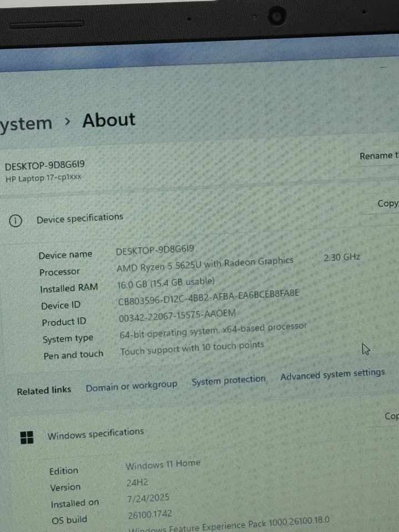
Task: Copy the device specifications
Action: [388, 203]
